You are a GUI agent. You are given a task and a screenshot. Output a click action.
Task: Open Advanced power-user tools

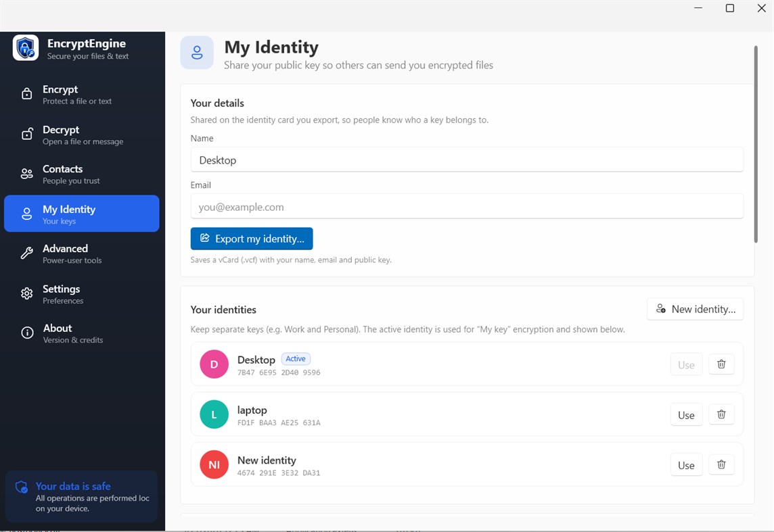coord(81,253)
